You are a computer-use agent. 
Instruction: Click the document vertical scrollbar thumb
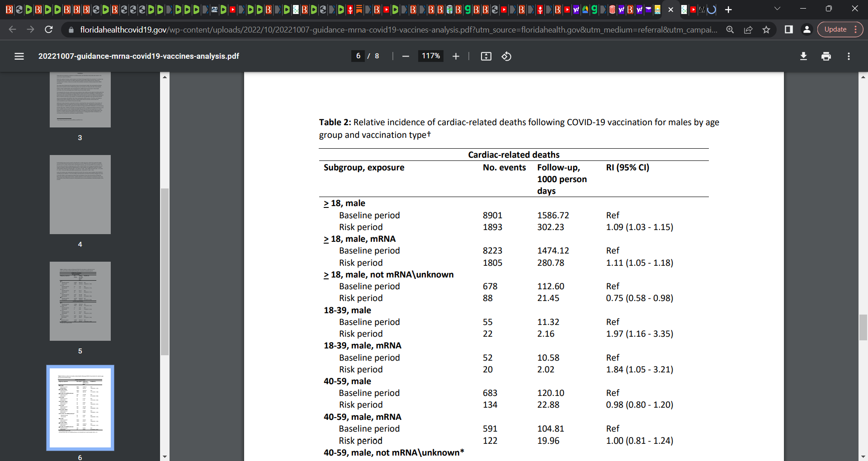click(863, 327)
